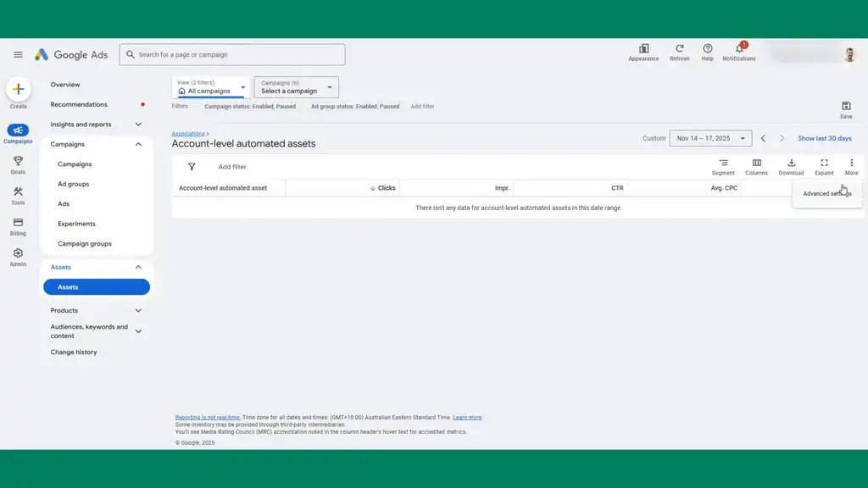
Task: Select Advanced settings menu item
Action: click(x=826, y=194)
